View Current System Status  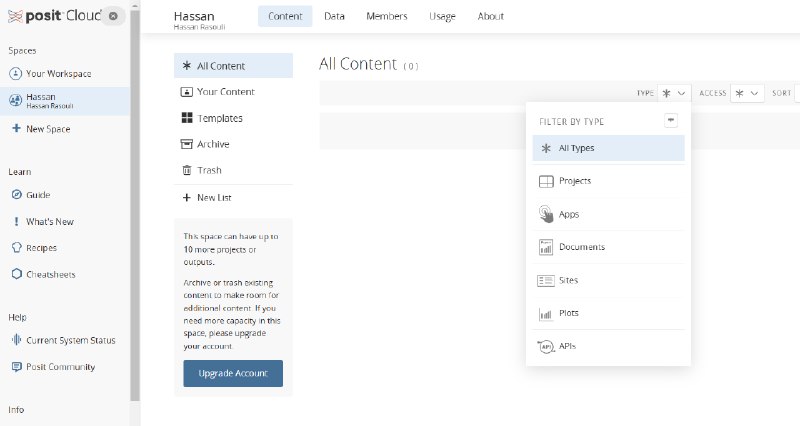tap(70, 340)
